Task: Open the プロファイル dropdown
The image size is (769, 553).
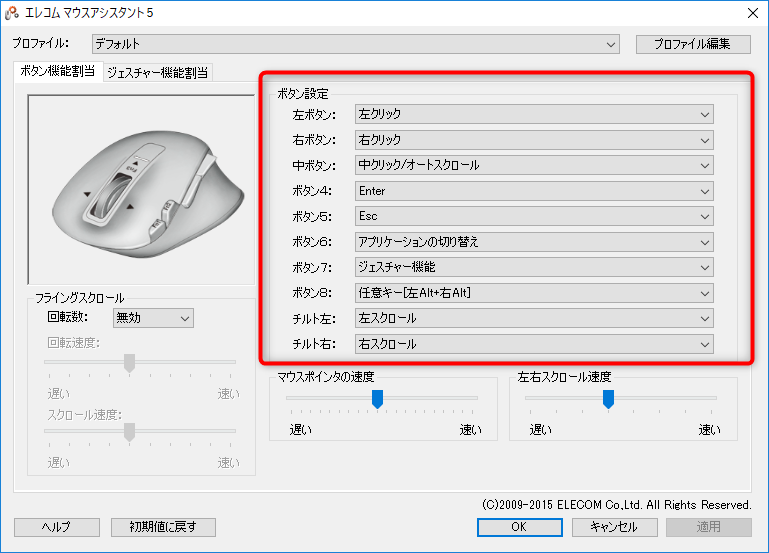Action: pyautogui.click(x=356, y=44)
